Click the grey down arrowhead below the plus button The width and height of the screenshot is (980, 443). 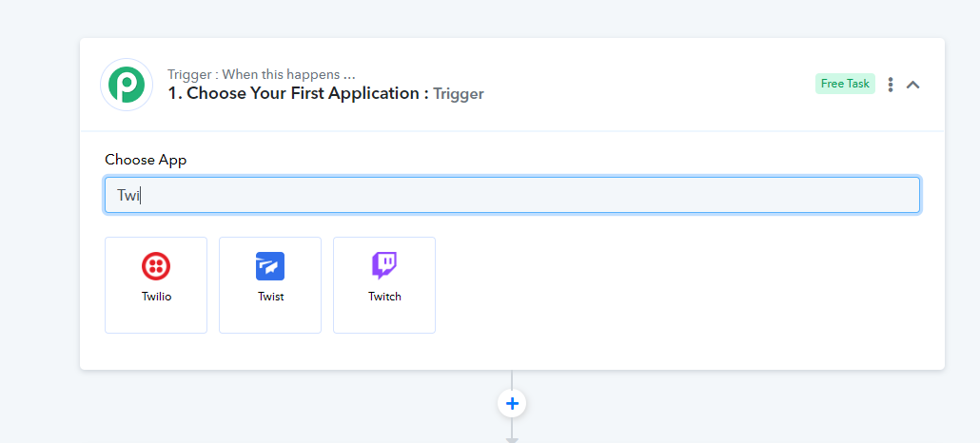click(x=512, y=440)
